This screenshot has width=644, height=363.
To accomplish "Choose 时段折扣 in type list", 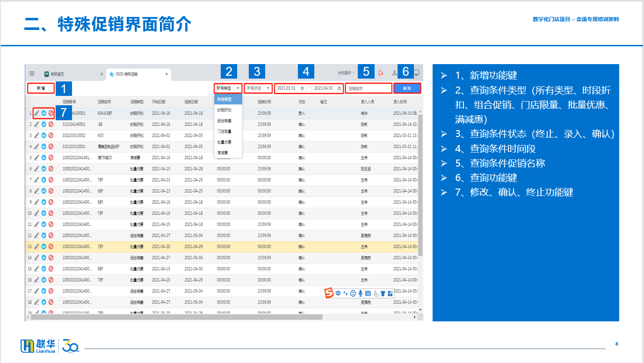I will [x=228, y=110].
